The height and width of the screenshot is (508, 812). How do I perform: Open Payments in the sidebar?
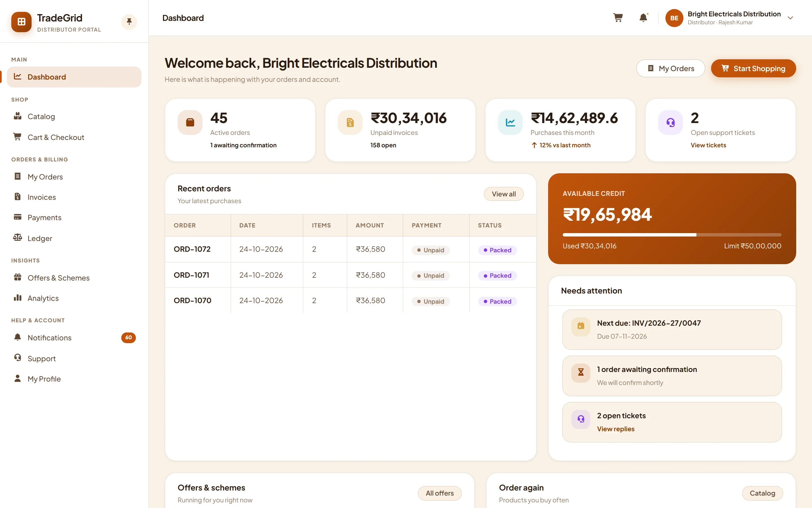click(x=74, y=217)
